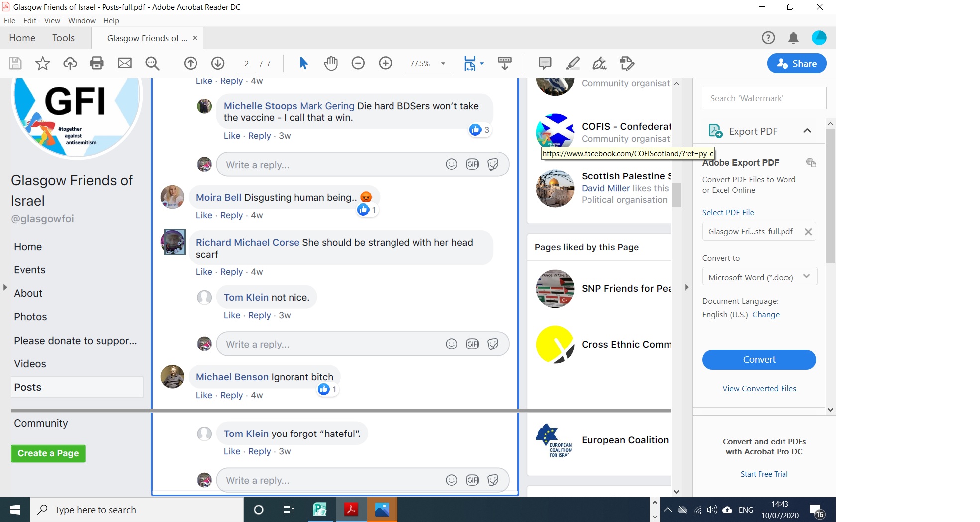Click the taskbar search box
Viewport: 980px width, 522px height.
click(137, 510)
